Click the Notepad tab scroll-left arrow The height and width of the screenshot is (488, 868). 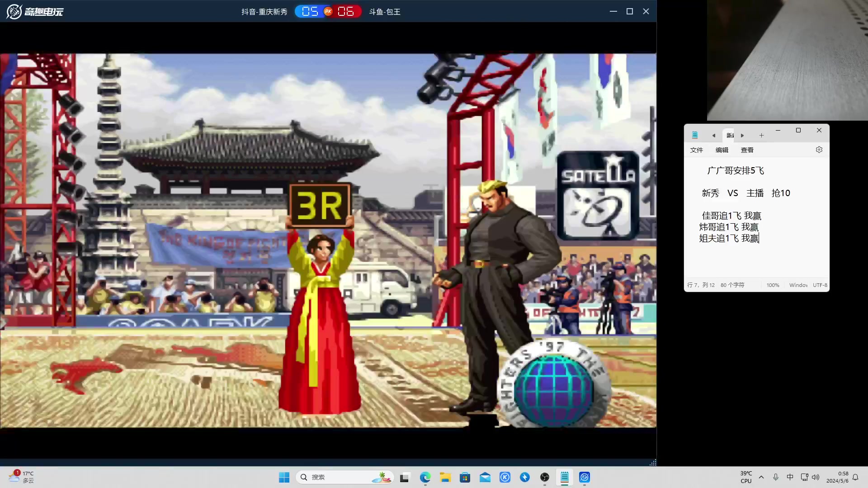click(x=714, y=136)
